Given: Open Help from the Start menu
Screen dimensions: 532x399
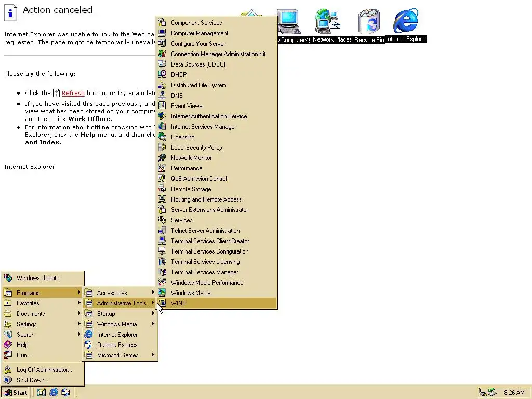Looking at the screenshot, I should click(43, 345).
